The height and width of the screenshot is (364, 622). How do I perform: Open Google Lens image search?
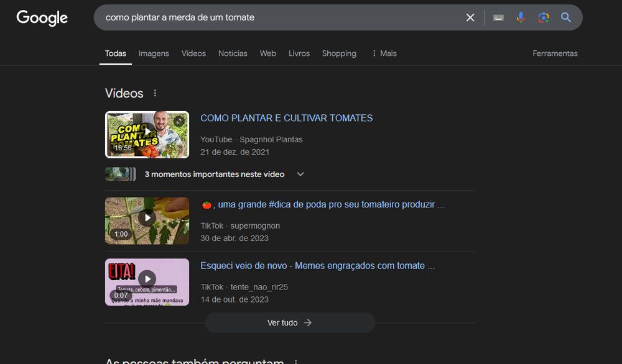pos(544,17)
